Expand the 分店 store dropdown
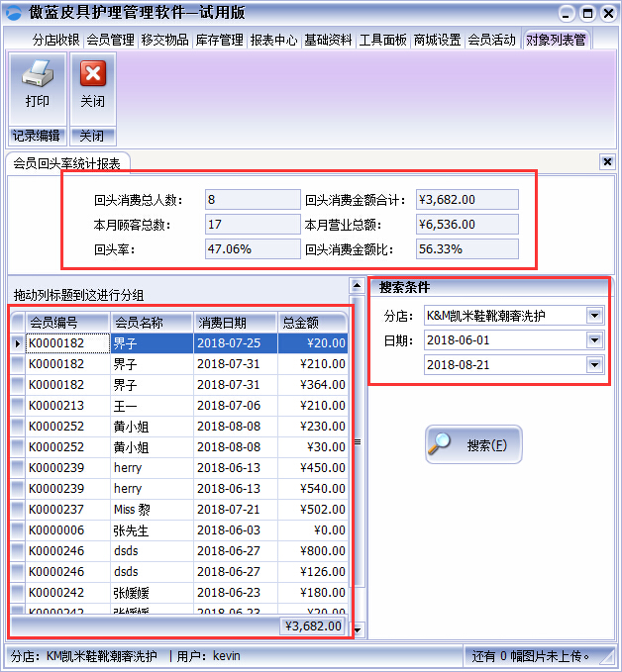622x672 pixels. coord(594,316)
